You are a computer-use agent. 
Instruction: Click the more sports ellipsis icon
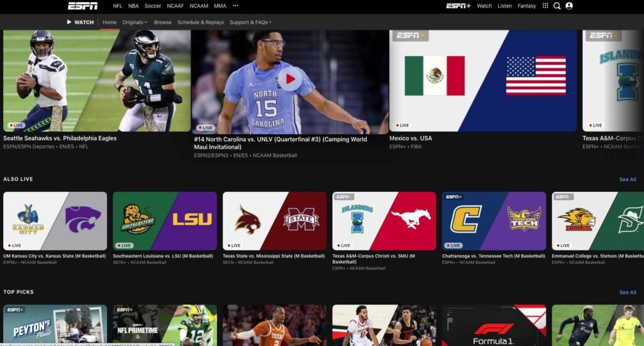[x=235, y=6]
